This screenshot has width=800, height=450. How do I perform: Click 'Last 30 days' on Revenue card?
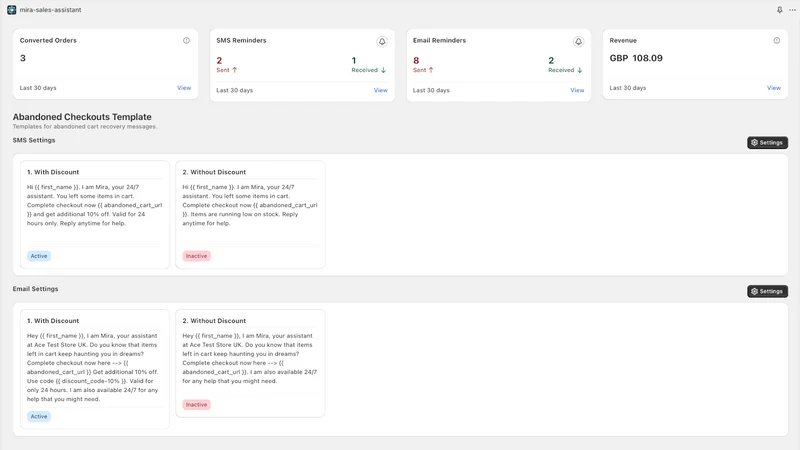click(628, 88)
